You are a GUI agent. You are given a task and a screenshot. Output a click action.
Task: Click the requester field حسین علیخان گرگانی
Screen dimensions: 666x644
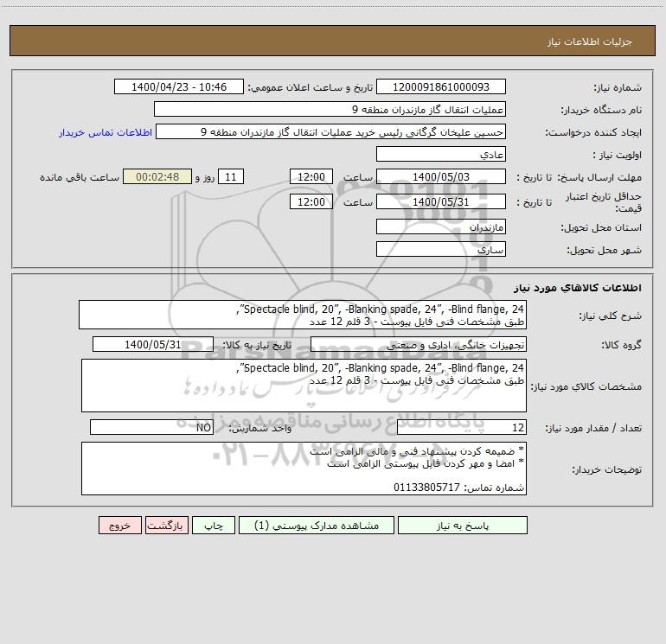pos(331,131)
